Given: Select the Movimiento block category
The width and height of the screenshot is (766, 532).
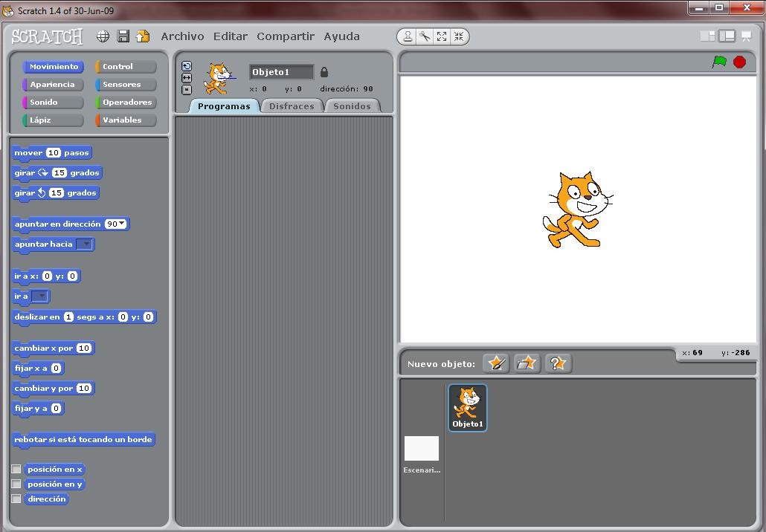Looking at the screenshot, I should click(54, 66).
